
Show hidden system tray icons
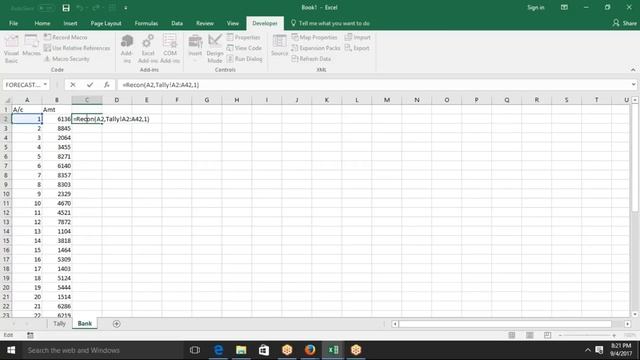tap(587, 350)
